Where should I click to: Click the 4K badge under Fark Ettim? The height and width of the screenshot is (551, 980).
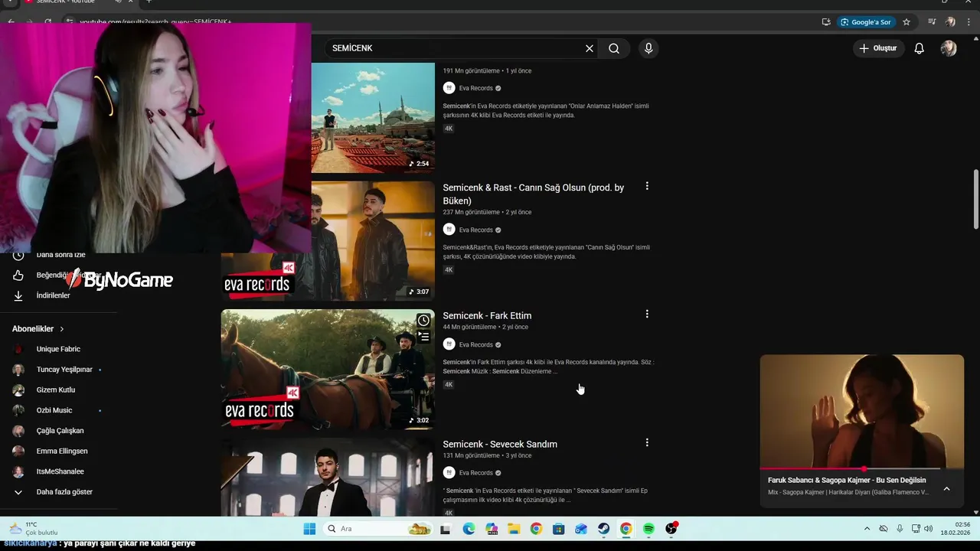449,385
